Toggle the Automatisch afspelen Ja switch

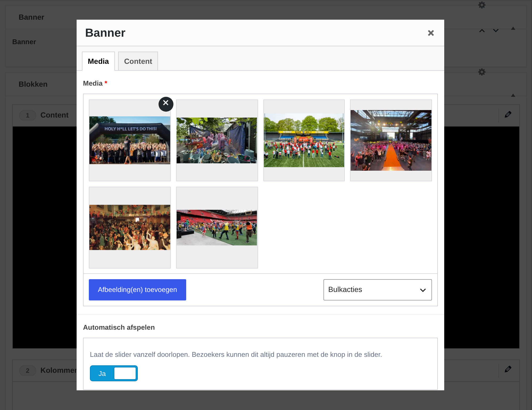click(x=114, y=373)
